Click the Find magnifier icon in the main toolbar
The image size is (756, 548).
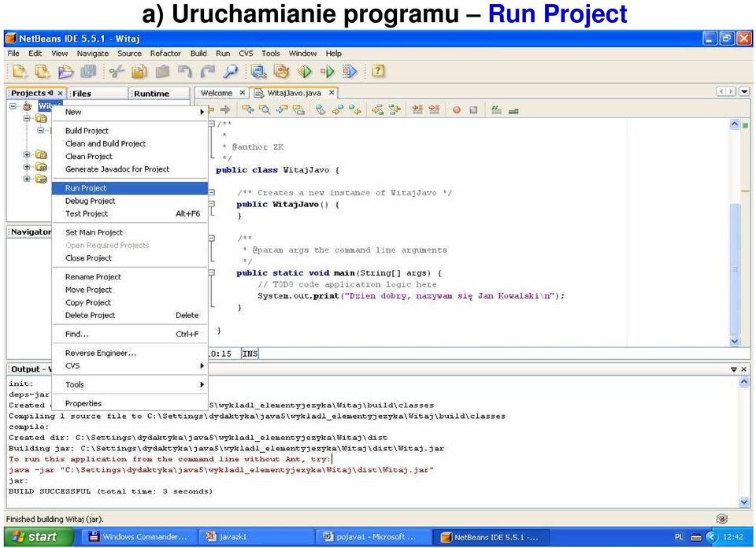tap(231, 72)
